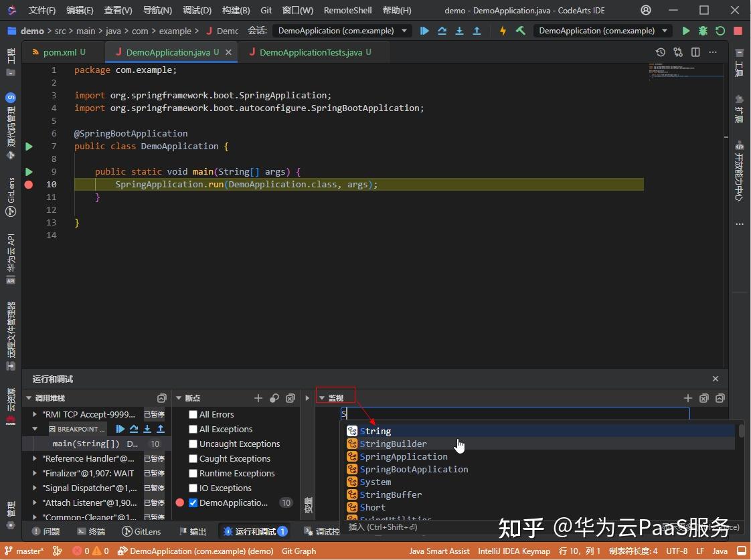This screenshot has width=751, height=560.
Task: Click the line 9 run gutter arrow
Action: click(x=29, y=172)
